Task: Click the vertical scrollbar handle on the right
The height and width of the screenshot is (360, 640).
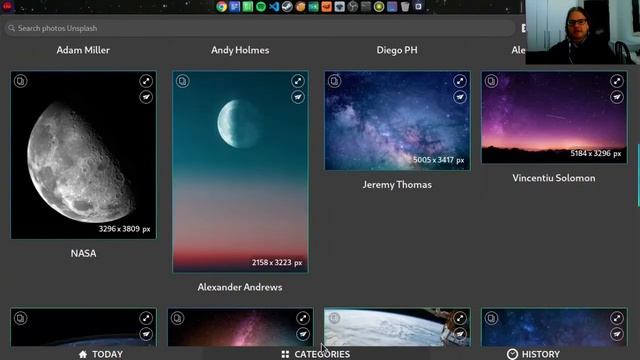Action: coord(638,176)
